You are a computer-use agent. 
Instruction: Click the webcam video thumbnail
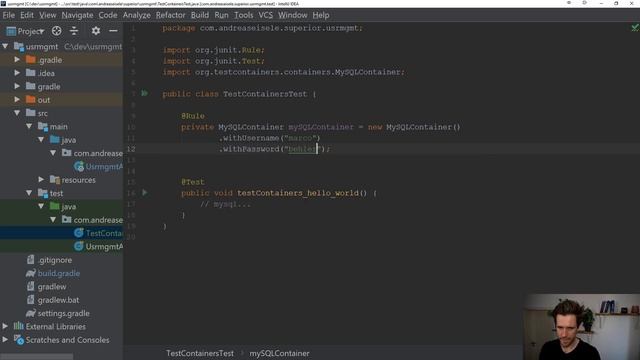coord(581,327)
